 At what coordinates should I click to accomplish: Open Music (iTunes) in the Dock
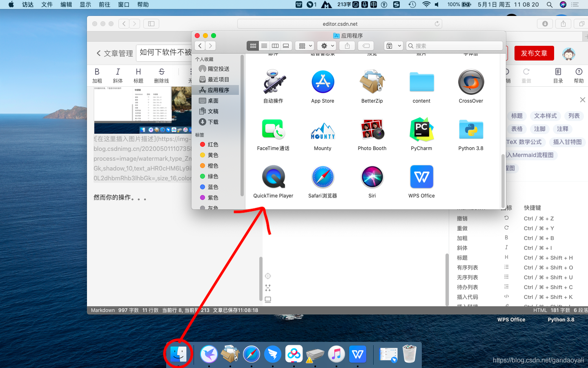click(336, 354)
